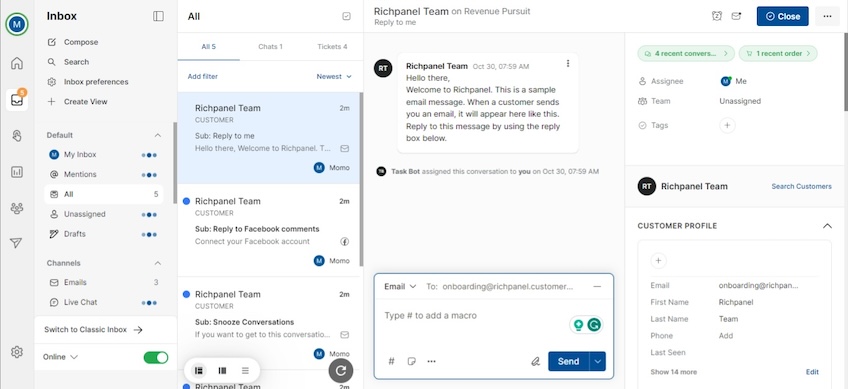Click the Send button
Image resolution: width=848 pixels, height=389 pixels.
coord(568,361)
